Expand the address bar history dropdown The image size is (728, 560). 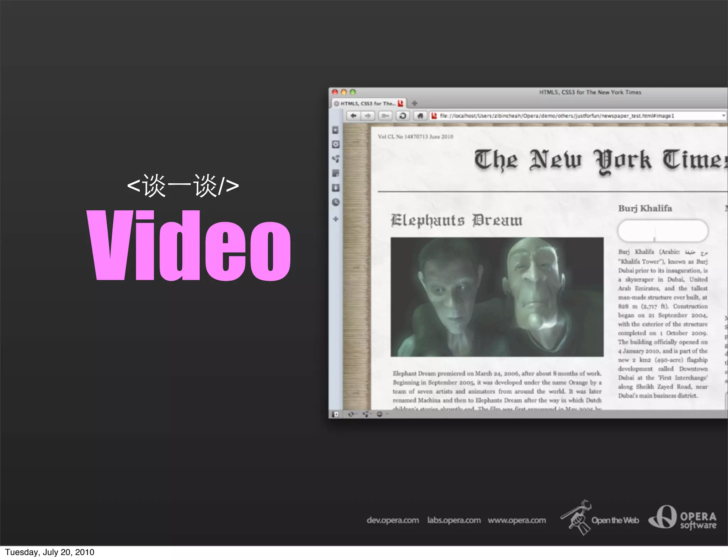pyautogui.click(x=723, y=116)
